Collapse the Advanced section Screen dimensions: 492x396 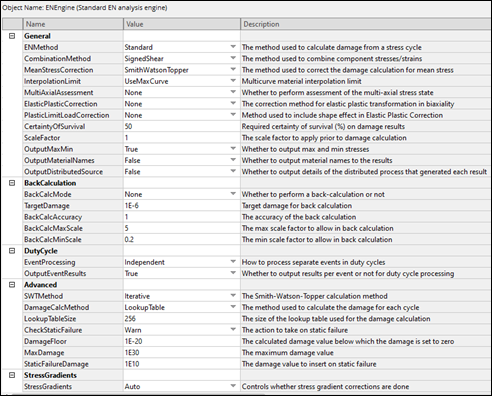[12, 285]
